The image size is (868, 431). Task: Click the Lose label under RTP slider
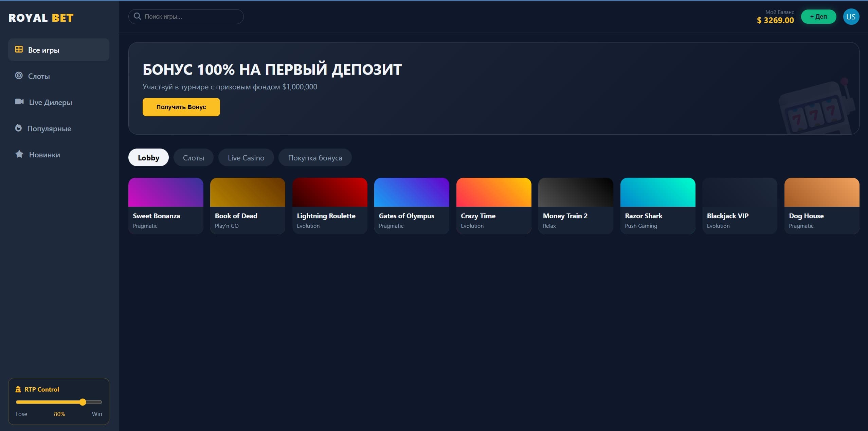[21, 414]
